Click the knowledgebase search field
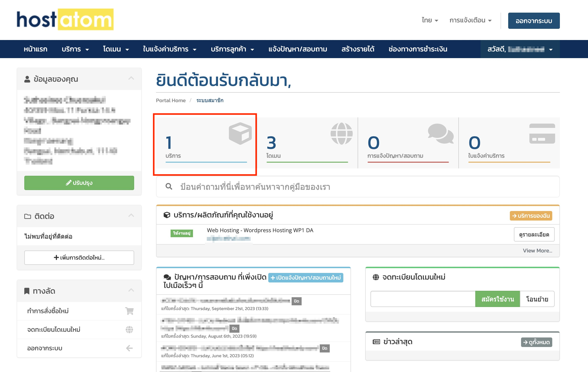 click(358, 187)
